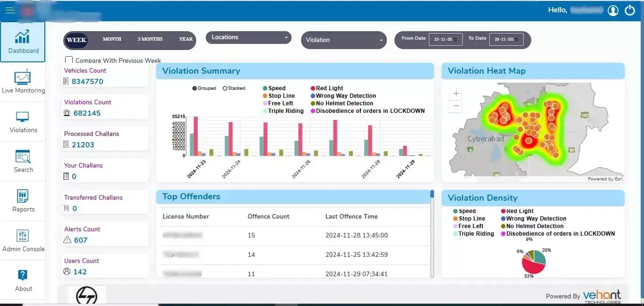Zoom out on the heat map
This screenshot has height=306, width=644.
click(x=456, y=106)
